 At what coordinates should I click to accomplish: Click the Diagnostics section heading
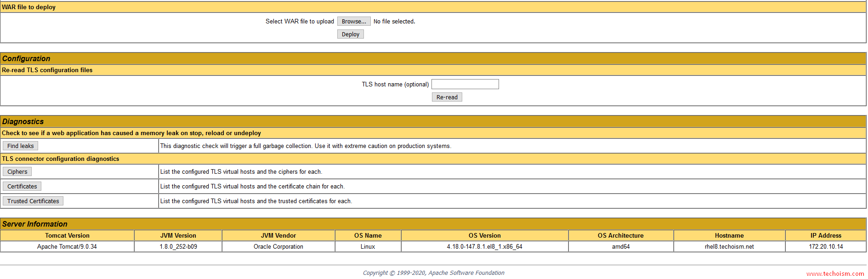23,121
